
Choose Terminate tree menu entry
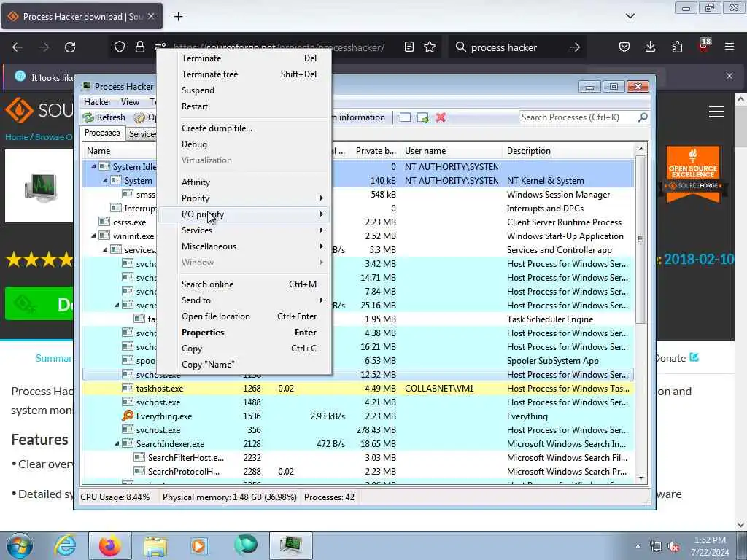tap(244, 74)
